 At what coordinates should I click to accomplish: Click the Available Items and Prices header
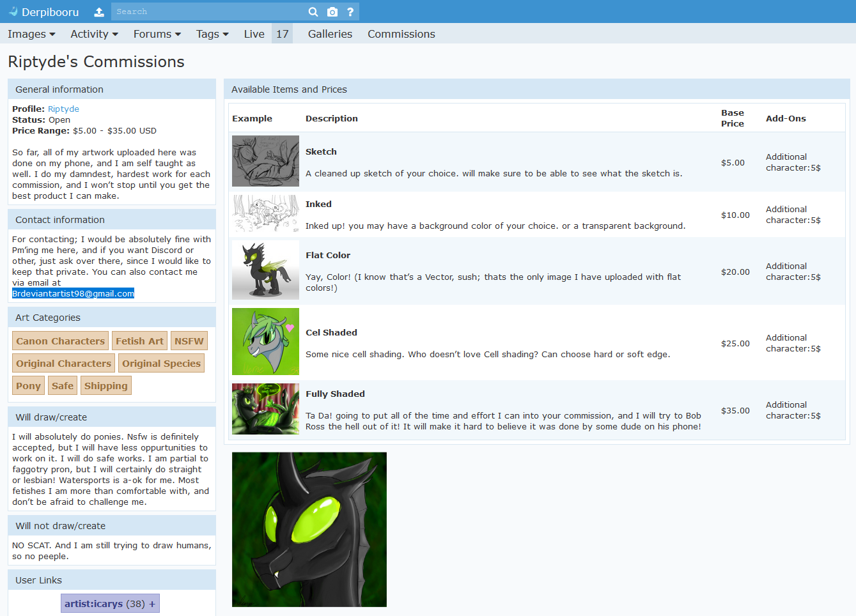pos(536,89)
